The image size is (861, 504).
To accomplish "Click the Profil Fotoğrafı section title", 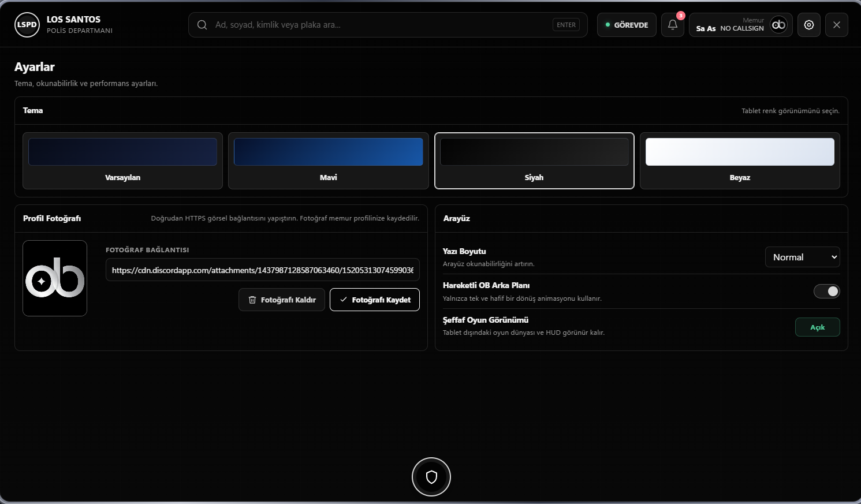I will tap(52, 218).
